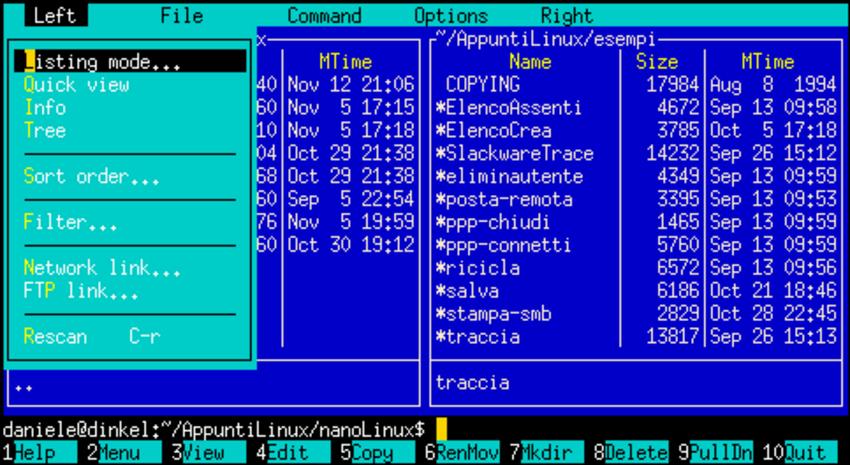850x465 pixels.
Task: Open the Options menu
Action: [x=451, y=16]
